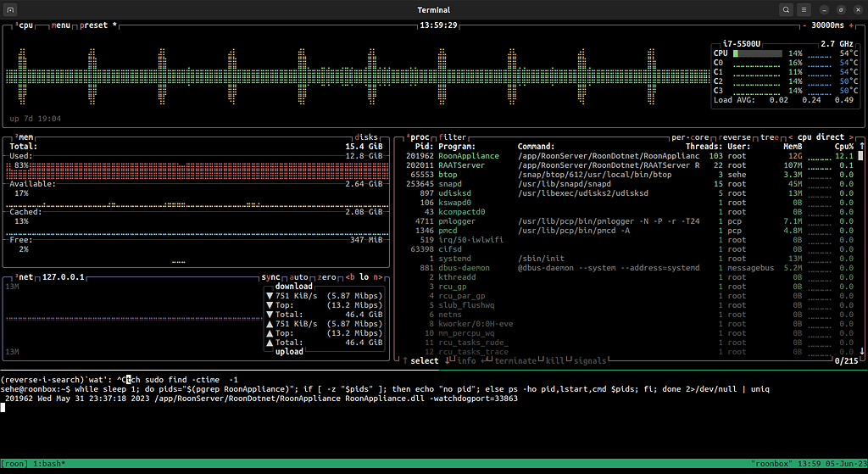
Task: Click the left arrow before cpu direct sorting
Action: 790,137
